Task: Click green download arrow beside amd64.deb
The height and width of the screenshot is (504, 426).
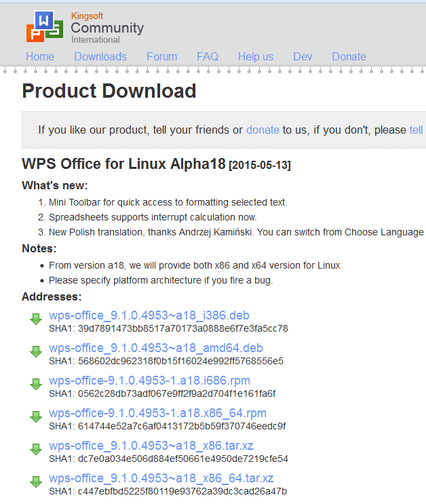Action: (x=36, y=351)
